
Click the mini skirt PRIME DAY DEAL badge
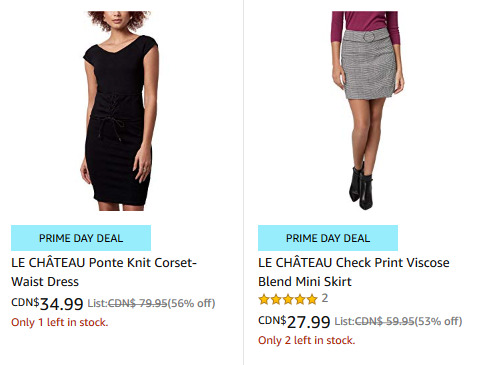[328, 238]
